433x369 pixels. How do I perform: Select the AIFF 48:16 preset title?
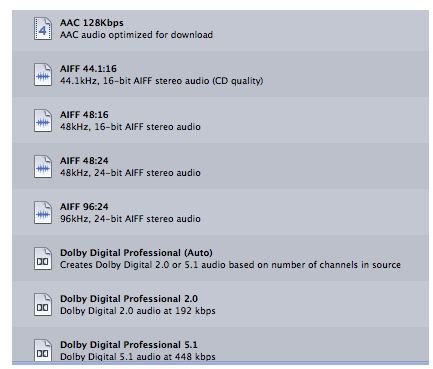pyautogui.click(x=84, y=115)
